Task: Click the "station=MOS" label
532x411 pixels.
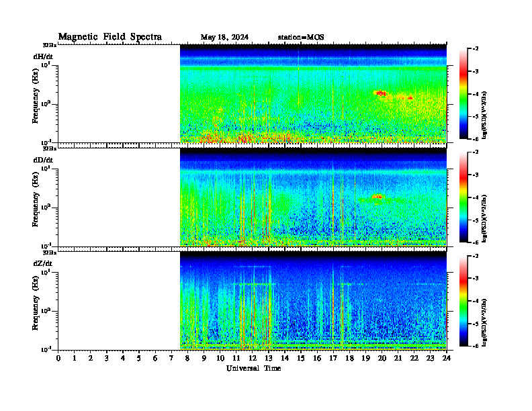Action: pyautogui.click(x=301, y=37)
